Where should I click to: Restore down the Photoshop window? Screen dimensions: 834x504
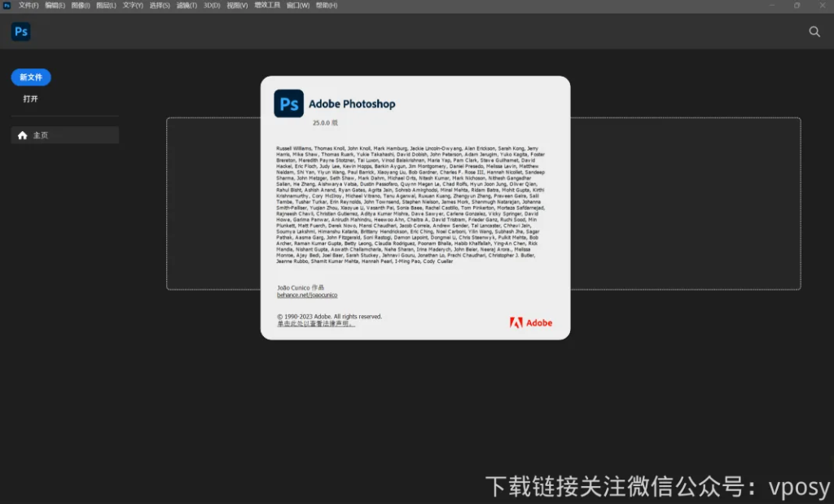pos(797,6)
